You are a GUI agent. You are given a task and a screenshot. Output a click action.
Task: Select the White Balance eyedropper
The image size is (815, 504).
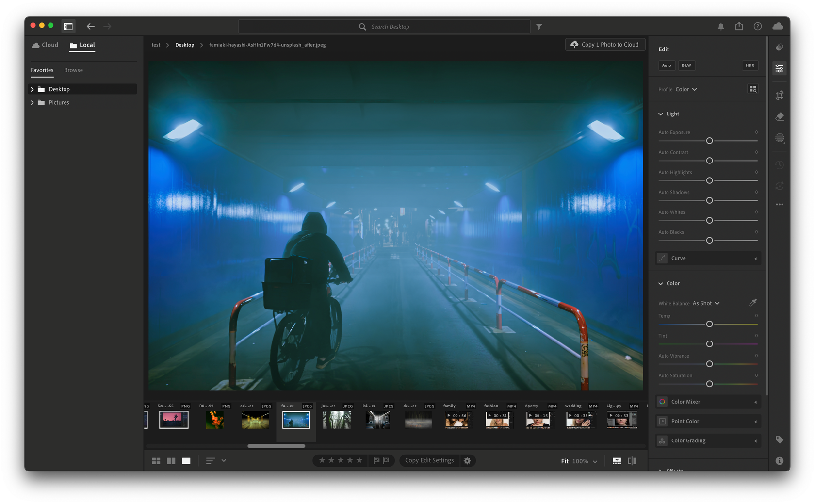click(x=753, y=302)
